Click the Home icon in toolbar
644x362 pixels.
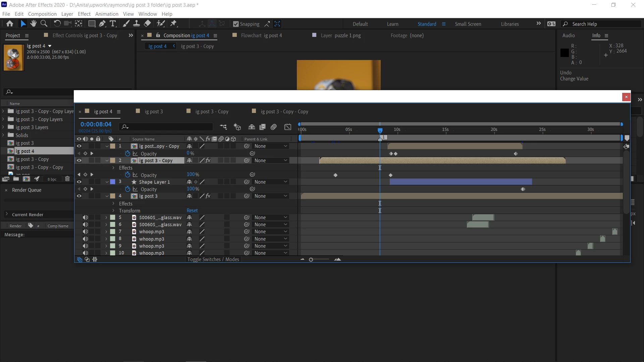pyautogui.click(x=10, y=23)
